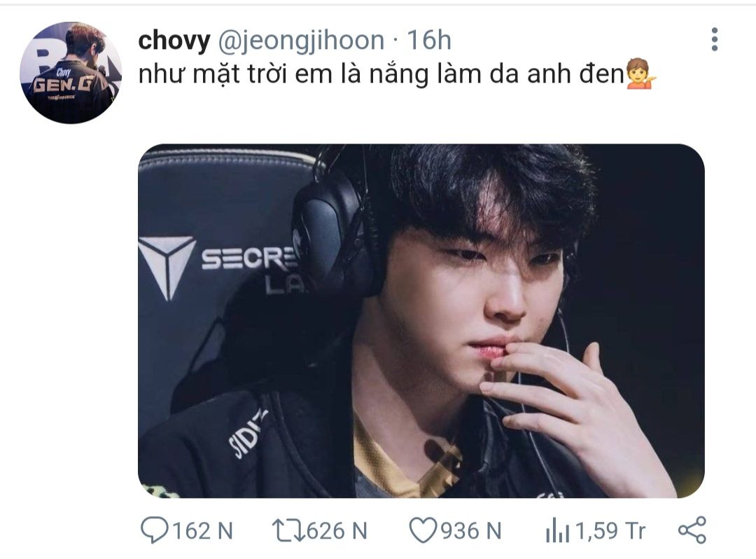Open view analytics bar chart icon

click(x=557, y=530)
